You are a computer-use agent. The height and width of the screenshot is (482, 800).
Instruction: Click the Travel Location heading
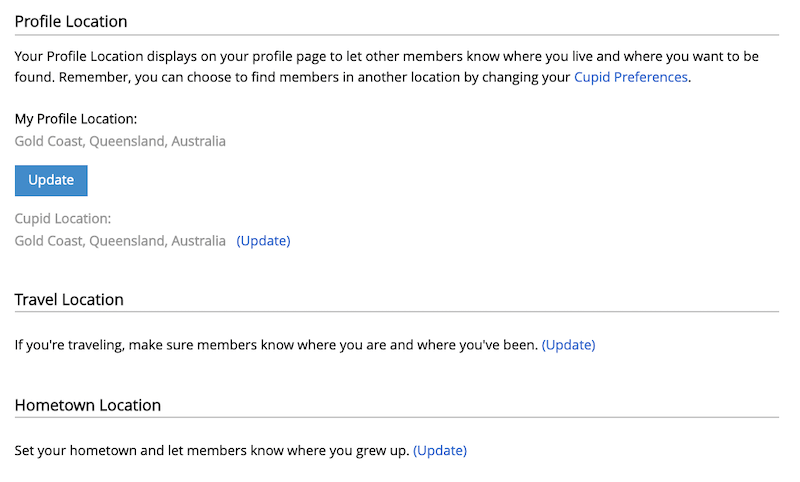pyautogui.click(x=69, y=300)
